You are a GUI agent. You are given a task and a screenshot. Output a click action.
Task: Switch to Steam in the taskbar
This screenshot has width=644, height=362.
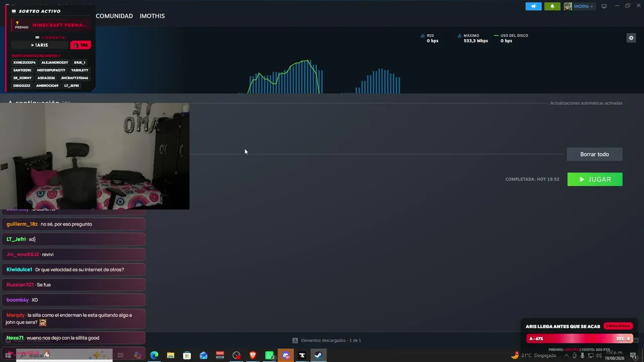[x=318, y=355]
